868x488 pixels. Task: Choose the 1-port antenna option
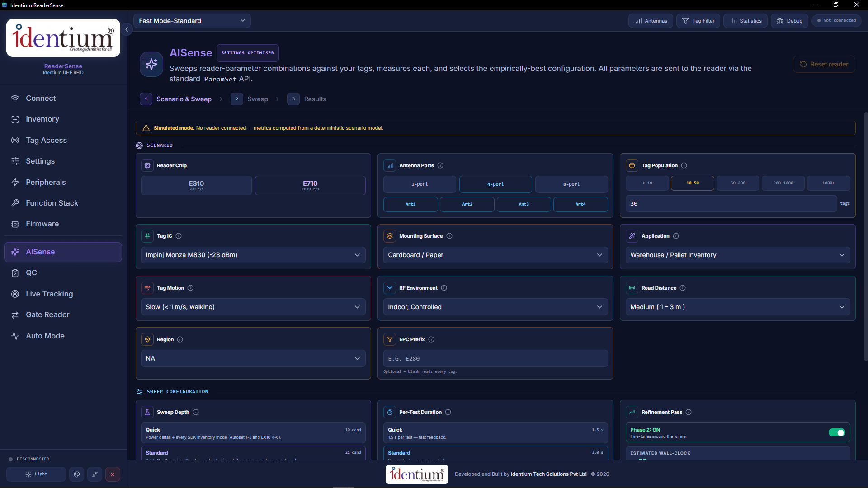coord(420,184)
